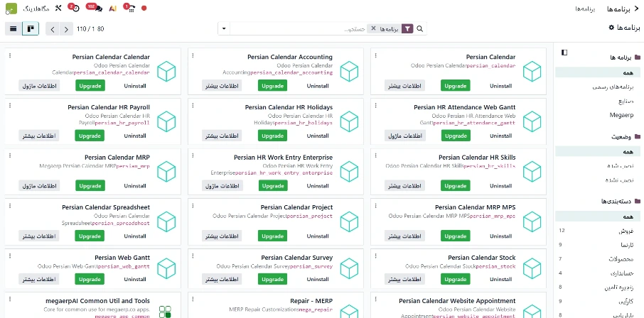Uninstall Persian Calendar HR Skills

tap(500, 186)
